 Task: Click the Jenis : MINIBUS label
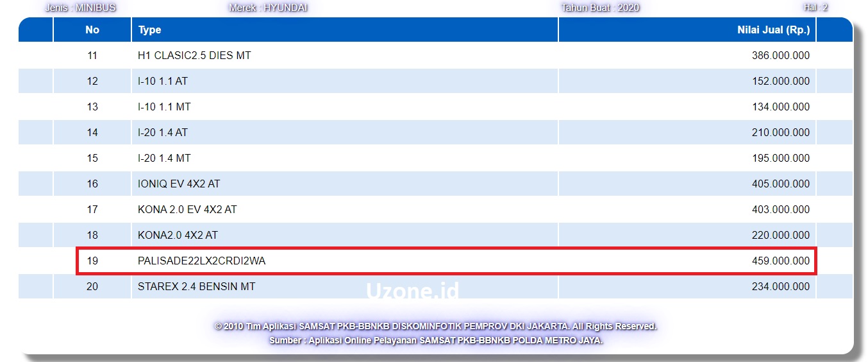[80, 8]
